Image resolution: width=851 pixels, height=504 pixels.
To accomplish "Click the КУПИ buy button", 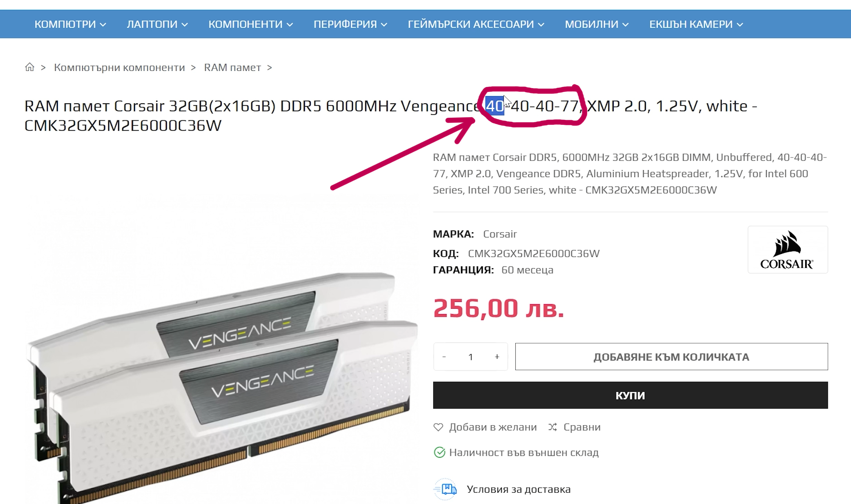I will 630,395.
